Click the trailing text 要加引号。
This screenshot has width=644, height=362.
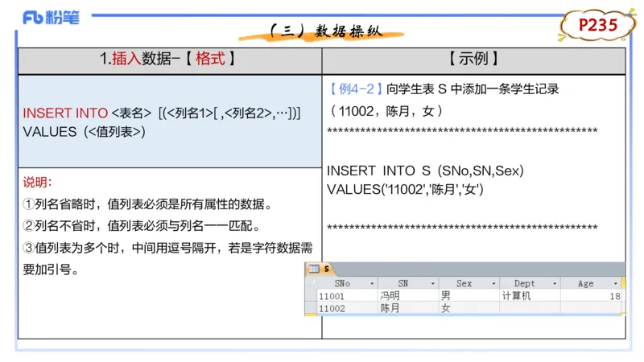[x=51, y=269]
